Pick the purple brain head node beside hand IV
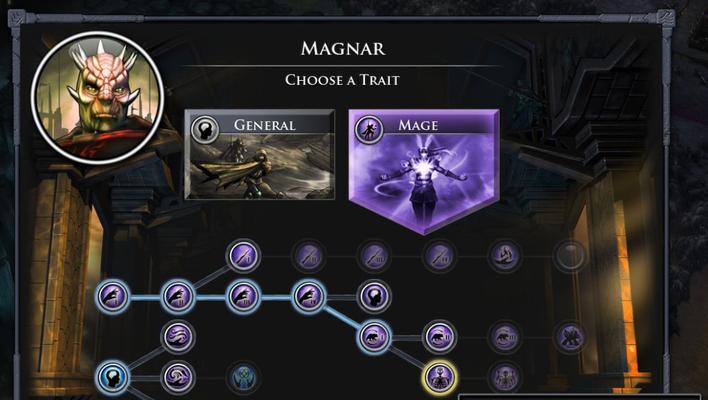The height and width of the screenshot is (400, 708). pyautogui.click(x=374, y=297)
